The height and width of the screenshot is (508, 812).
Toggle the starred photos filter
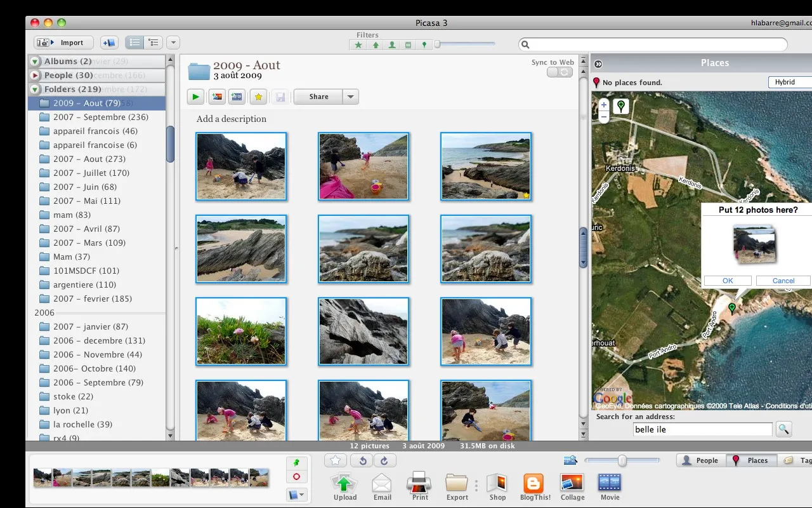[x=359, y=45]
